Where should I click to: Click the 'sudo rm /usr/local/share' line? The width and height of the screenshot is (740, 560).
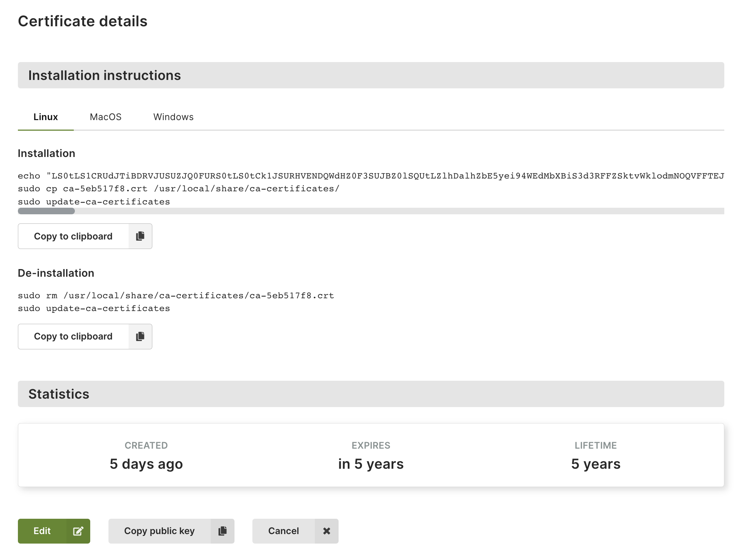tap(176, 296)
